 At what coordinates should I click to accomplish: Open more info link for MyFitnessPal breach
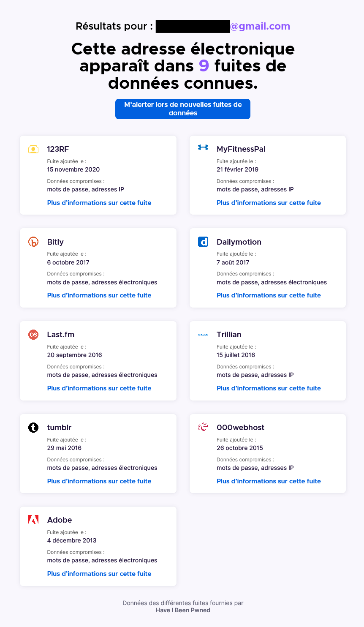click(269, 203)
